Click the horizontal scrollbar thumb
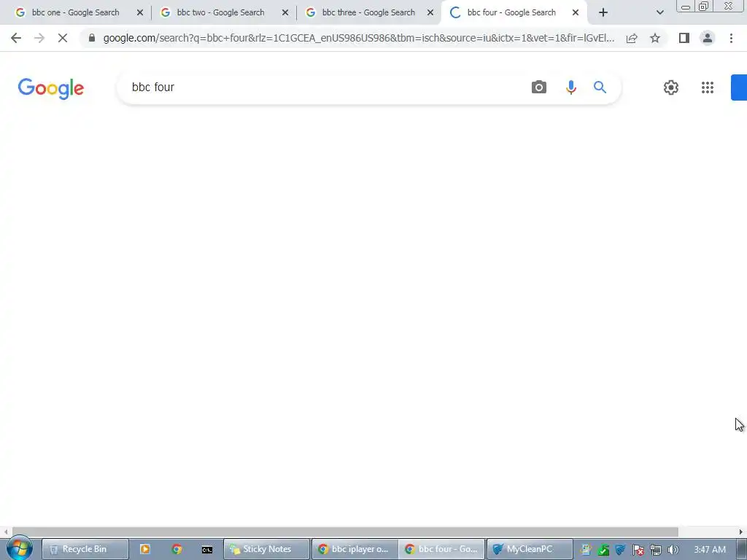This screenshot has width=747, height=560. tap(345, 532)
